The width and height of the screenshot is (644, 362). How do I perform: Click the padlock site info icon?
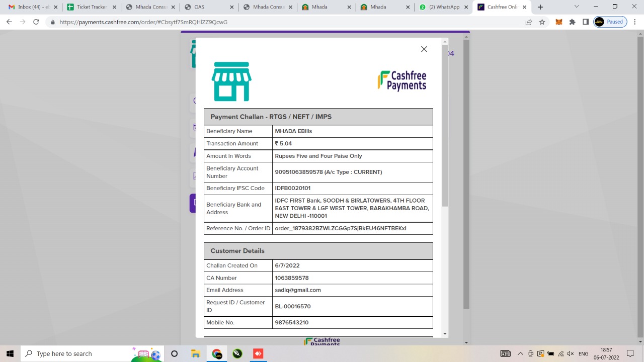click(x=53, y=22)
